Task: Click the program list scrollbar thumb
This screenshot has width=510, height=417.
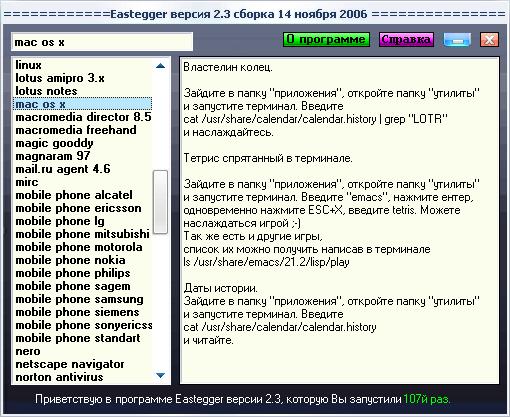Action: (160, 202)
